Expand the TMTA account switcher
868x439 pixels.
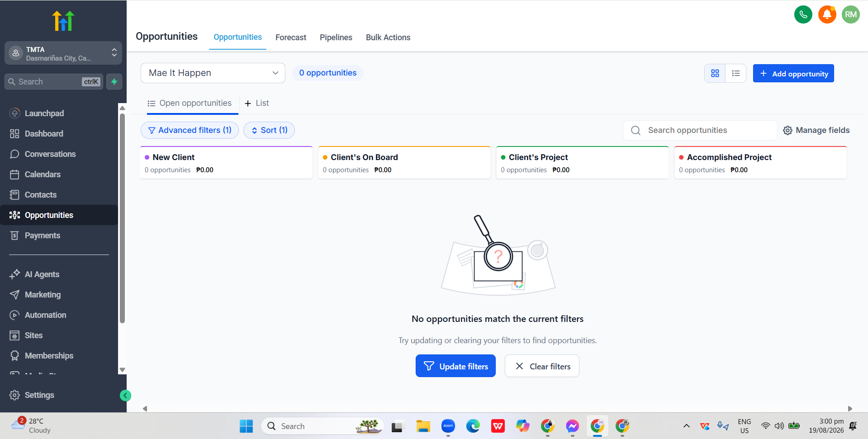coord(63,53)
